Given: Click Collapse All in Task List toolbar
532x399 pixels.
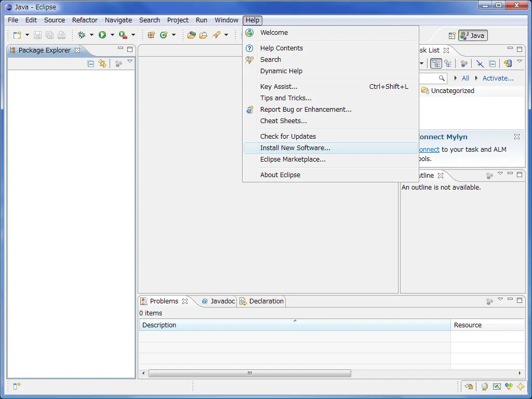Looking at the screenshot, I should 493,63.
